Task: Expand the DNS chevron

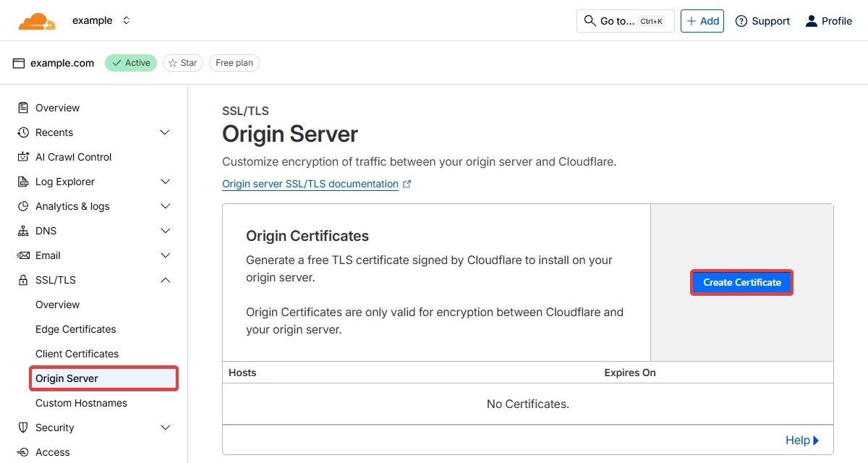Action: [x=165, y=231]
